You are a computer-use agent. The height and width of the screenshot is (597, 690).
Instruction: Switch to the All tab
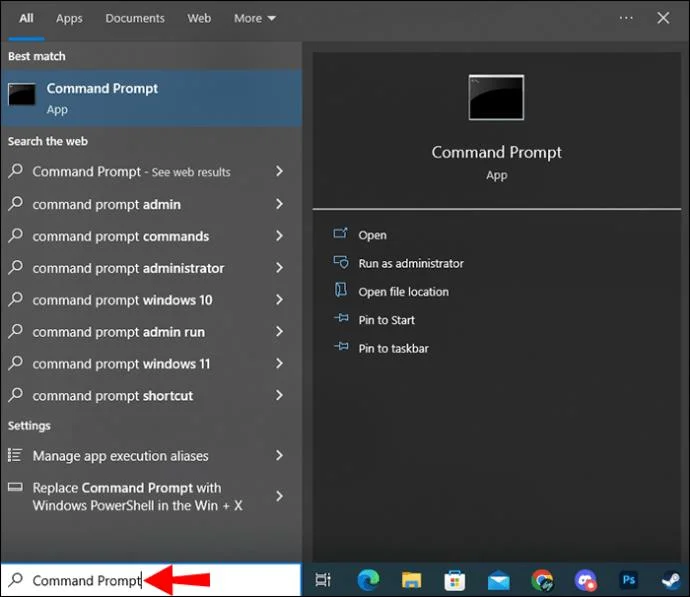[26, 18]
